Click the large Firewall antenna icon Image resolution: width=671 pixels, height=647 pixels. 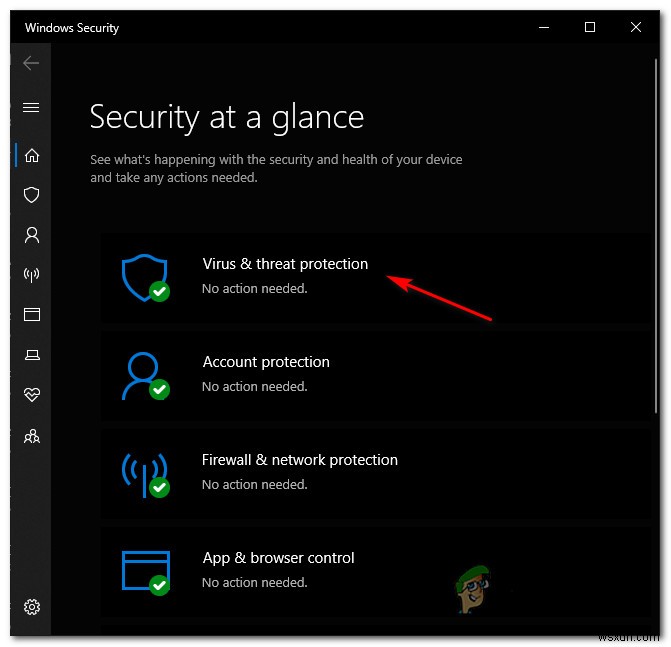tap(145, 474)
